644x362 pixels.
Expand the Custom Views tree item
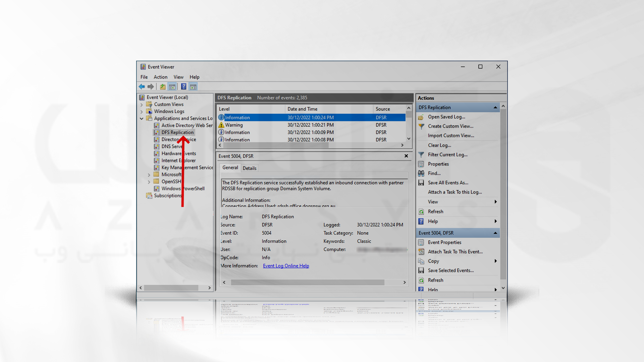(x=143, y=104)
